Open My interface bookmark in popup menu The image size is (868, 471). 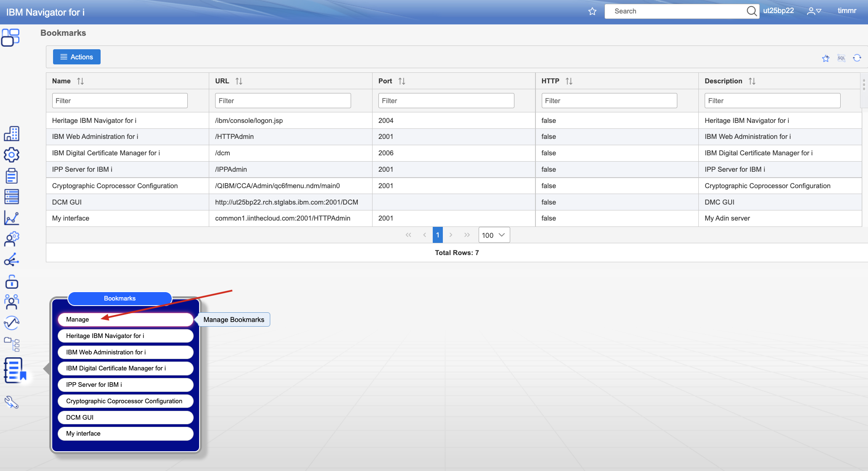pyautogui.click(x=125, y=434)
